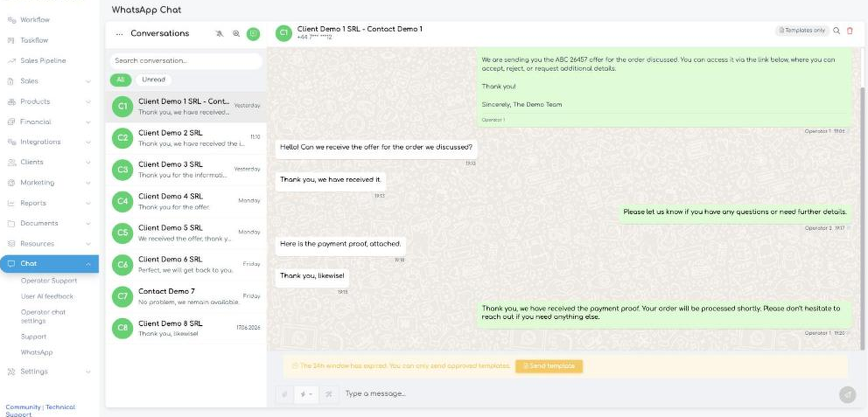
Task: Expand the Products menu chevron
Action: (88, 102)
